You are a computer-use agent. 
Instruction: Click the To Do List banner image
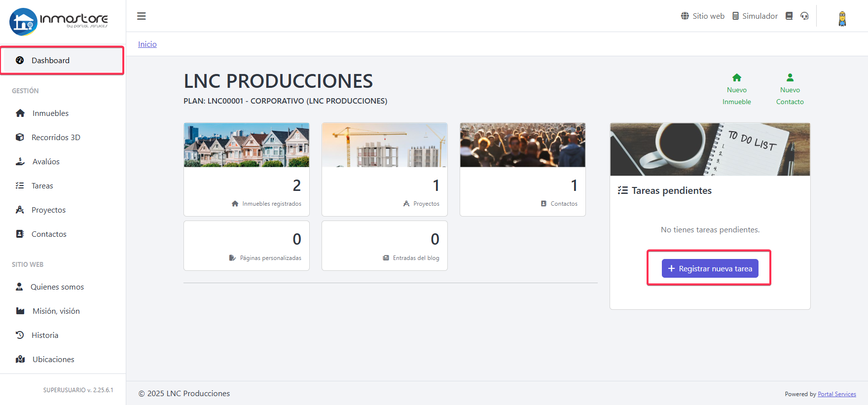710,149
